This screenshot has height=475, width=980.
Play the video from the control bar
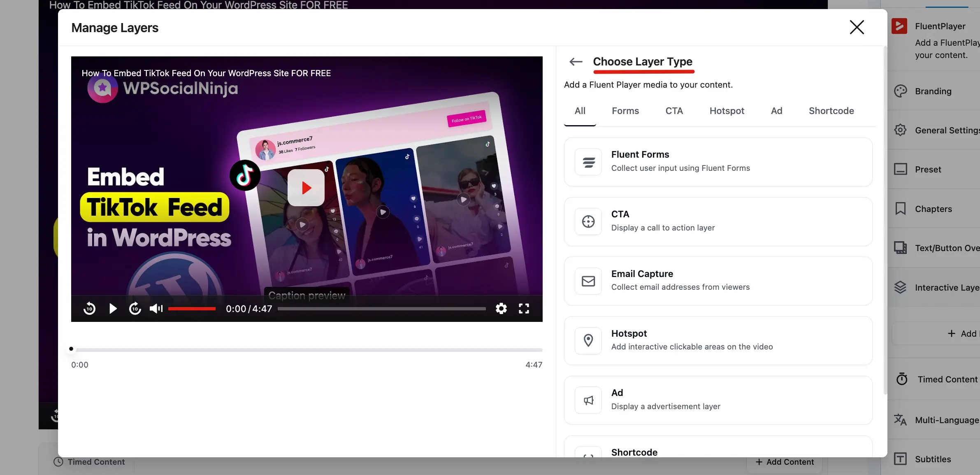point(113,308)
